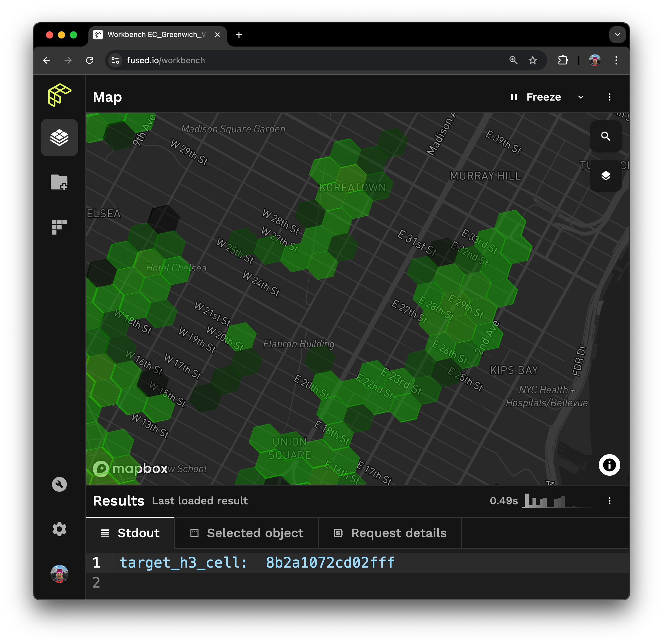Open the map basemap layers button
This screenshot has width=663, height=644.
tap(605, 175)
